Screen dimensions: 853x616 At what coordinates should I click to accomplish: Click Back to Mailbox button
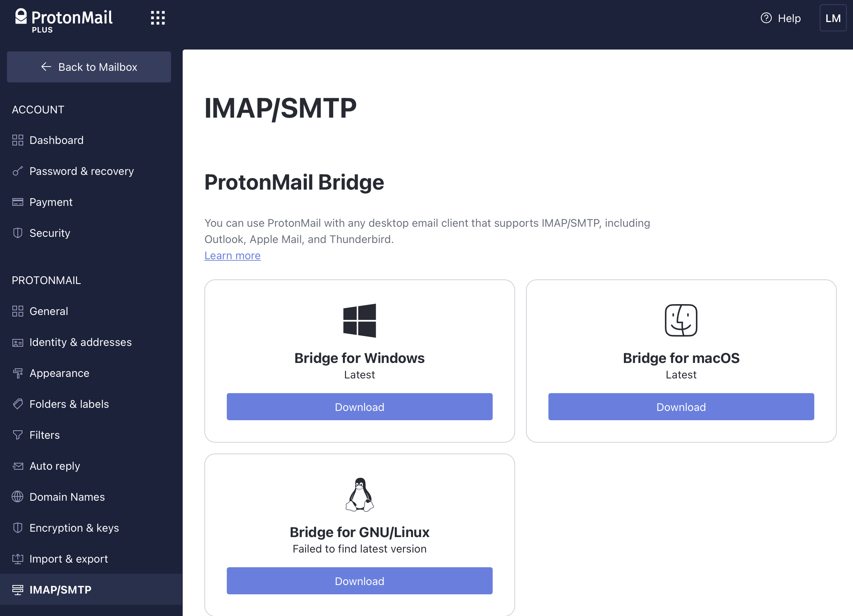(89, 67)
